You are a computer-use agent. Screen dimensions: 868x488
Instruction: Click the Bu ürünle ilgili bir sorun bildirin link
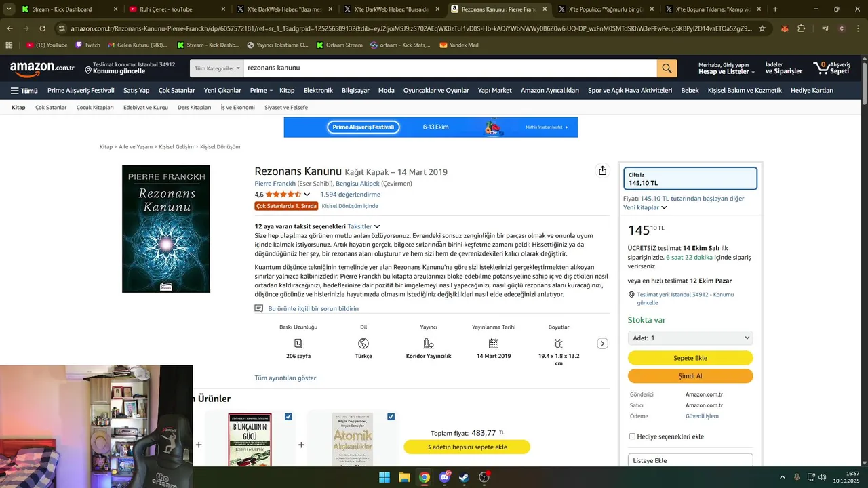(313, 308)
